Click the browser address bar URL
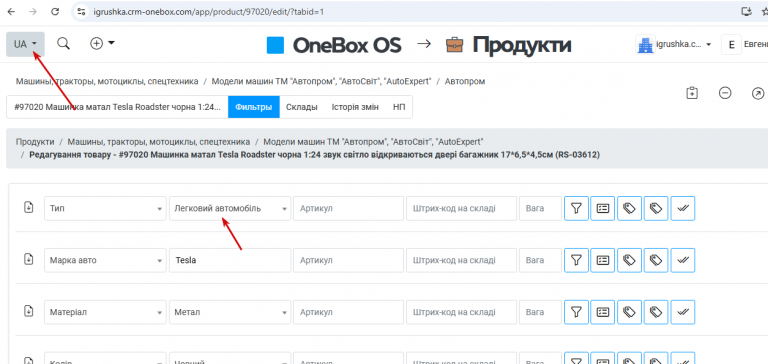The image size is (768, 364). point(208,12)
